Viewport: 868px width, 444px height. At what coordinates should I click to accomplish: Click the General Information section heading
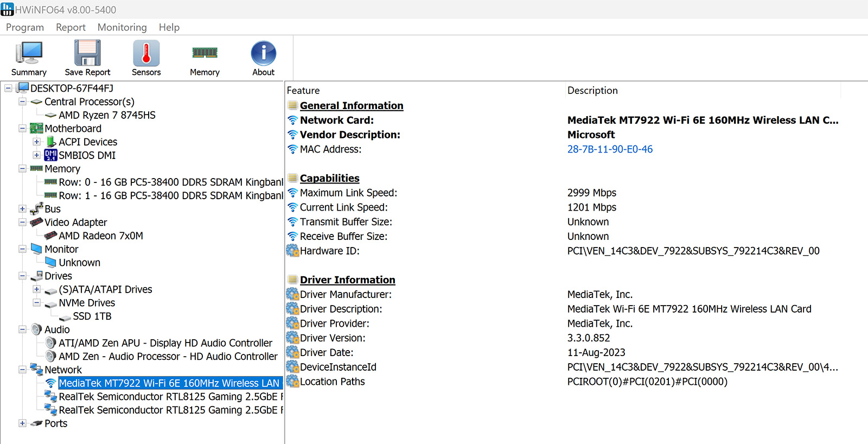tap(352, 105)
